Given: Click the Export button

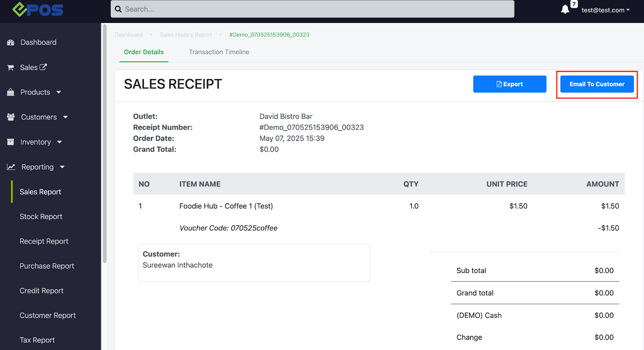Looking at the screenshot, I should (x=510, y=84).
